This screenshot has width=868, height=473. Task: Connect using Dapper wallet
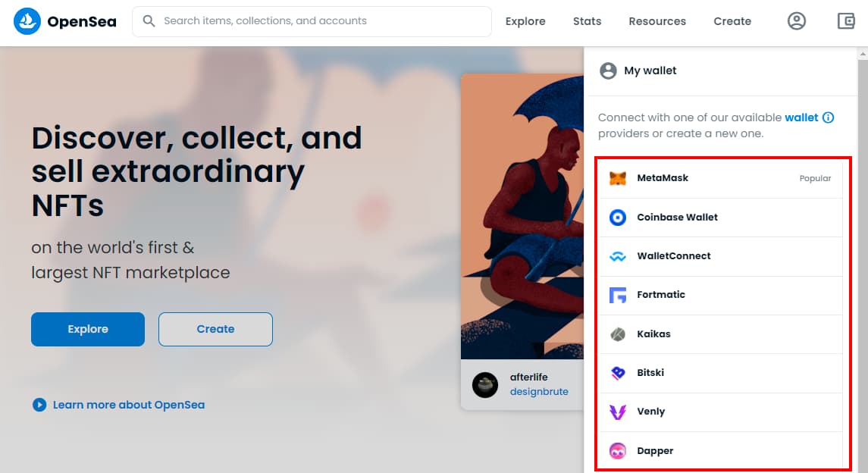pos(721,451)
